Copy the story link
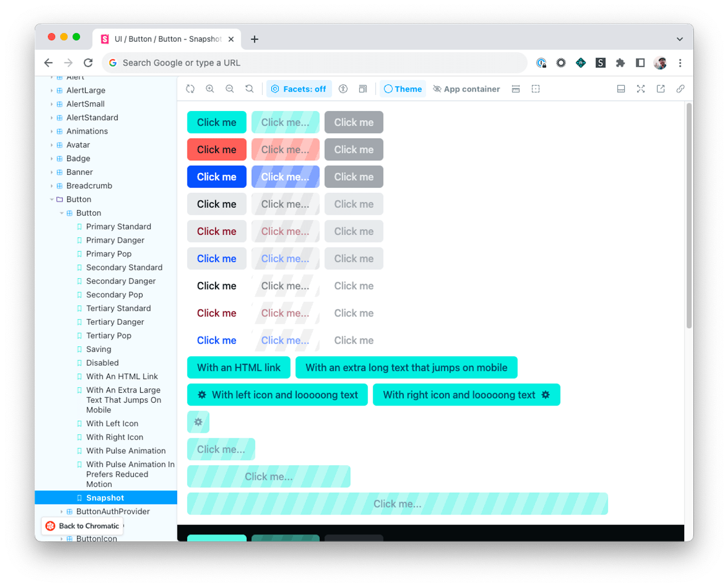728x587 pixels. coord(681,89)
